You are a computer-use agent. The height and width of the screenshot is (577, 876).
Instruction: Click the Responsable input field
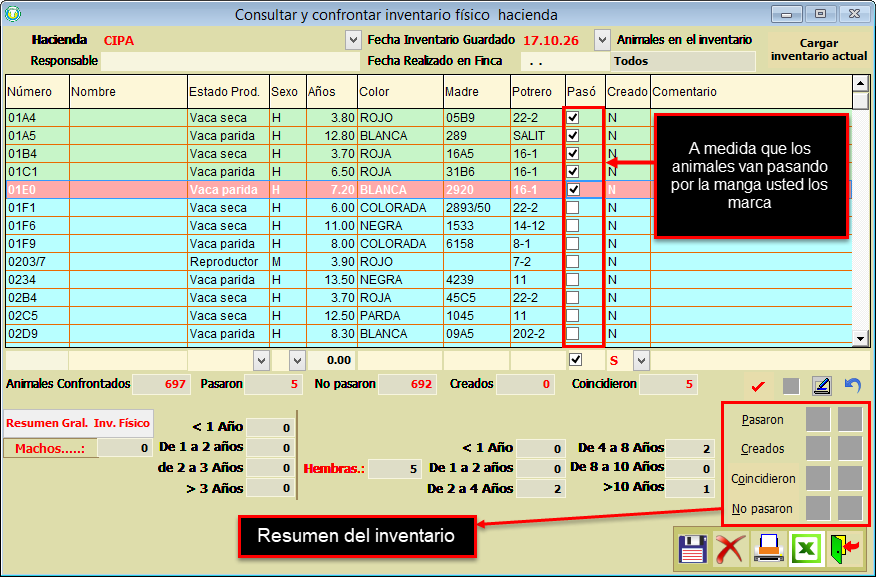[x=228, y=61]
